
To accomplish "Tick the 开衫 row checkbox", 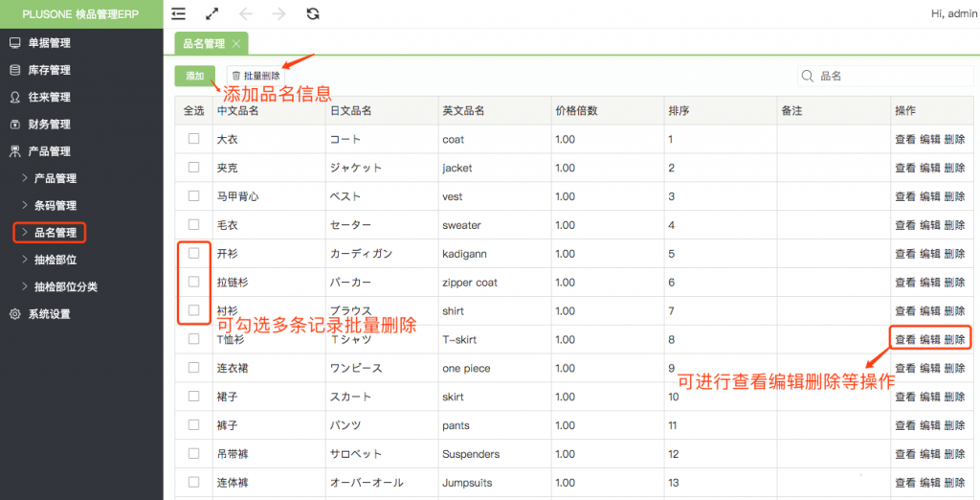I will [193, 254].
